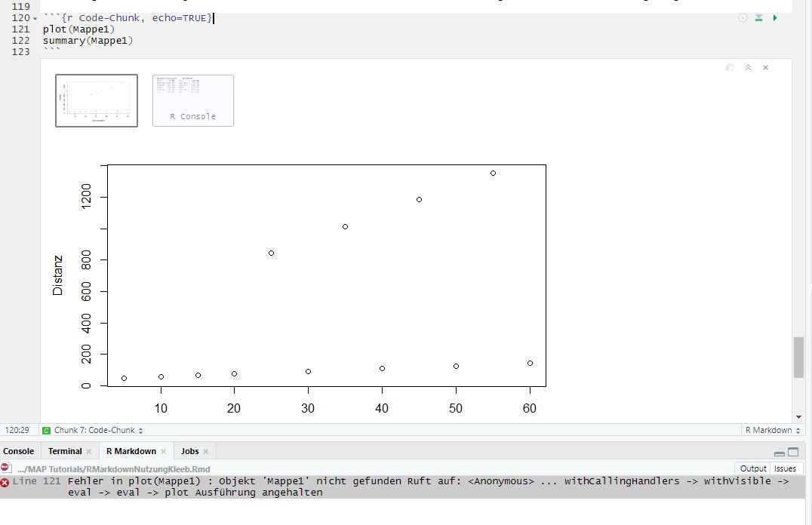
Task: Click the editor vertical scrollbar thumb
Action: click(798, 358)
